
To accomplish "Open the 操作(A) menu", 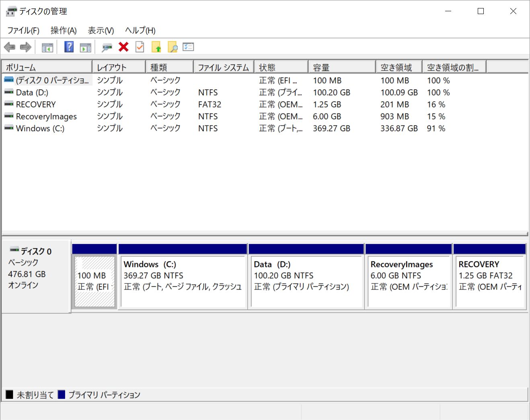I will pos(64,31).
